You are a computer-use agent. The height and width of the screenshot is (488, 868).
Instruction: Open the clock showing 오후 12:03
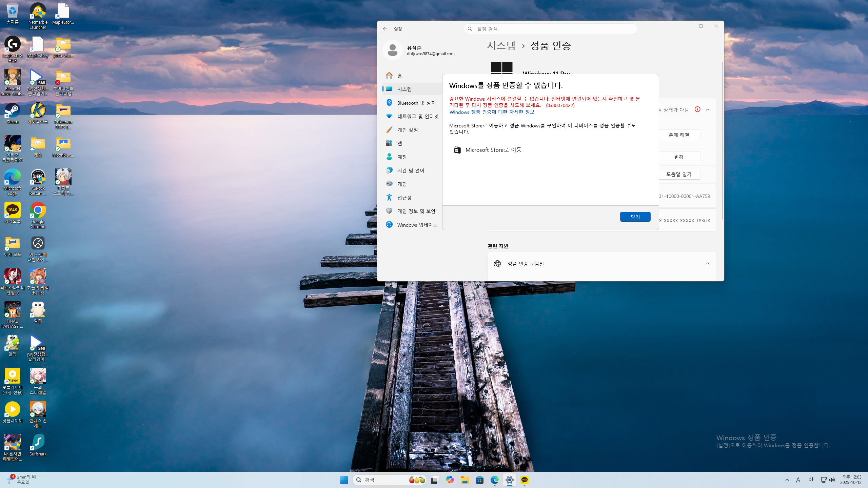pyautogui.click(x=851, y=480)
